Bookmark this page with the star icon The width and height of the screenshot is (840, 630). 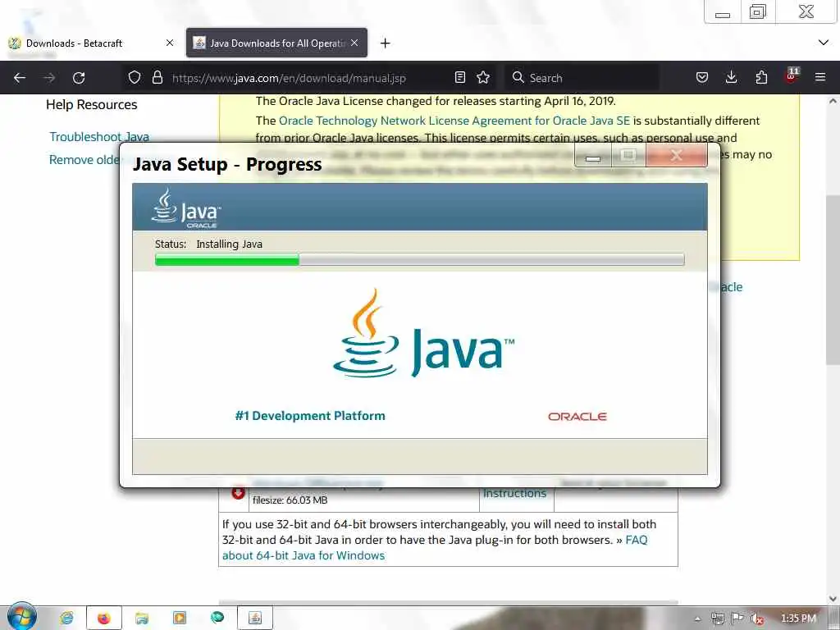coord(483,77)
